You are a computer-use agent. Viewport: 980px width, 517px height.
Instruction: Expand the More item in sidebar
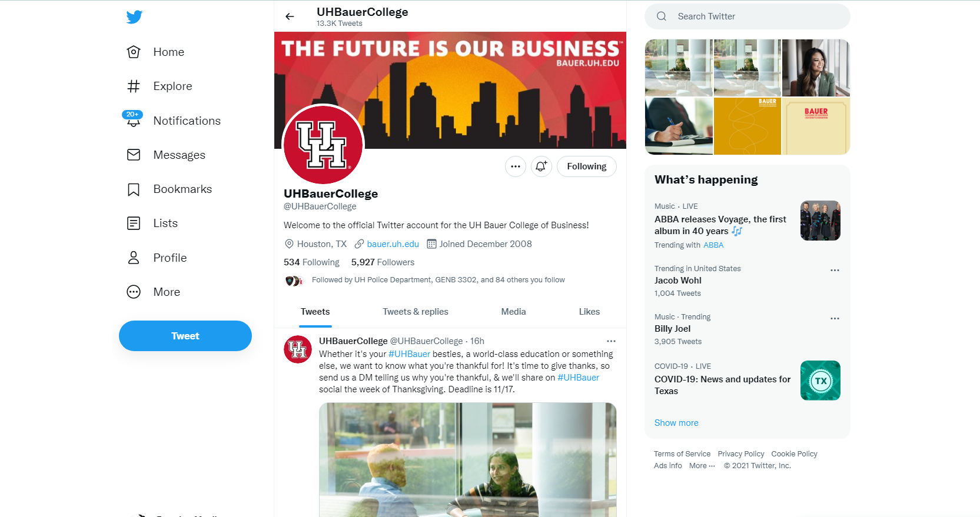point(153,292)
